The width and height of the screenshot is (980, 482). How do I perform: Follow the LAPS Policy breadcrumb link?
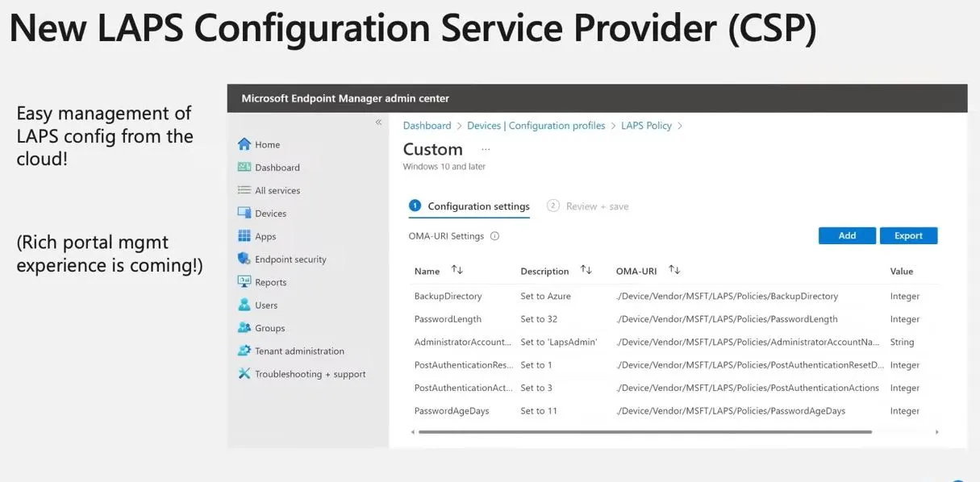point(646,126)
